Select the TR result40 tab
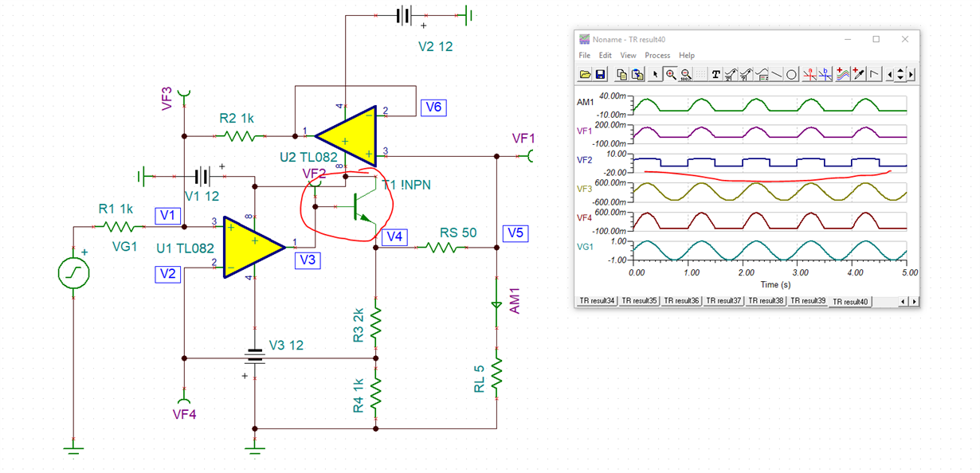 coord(851,302)
